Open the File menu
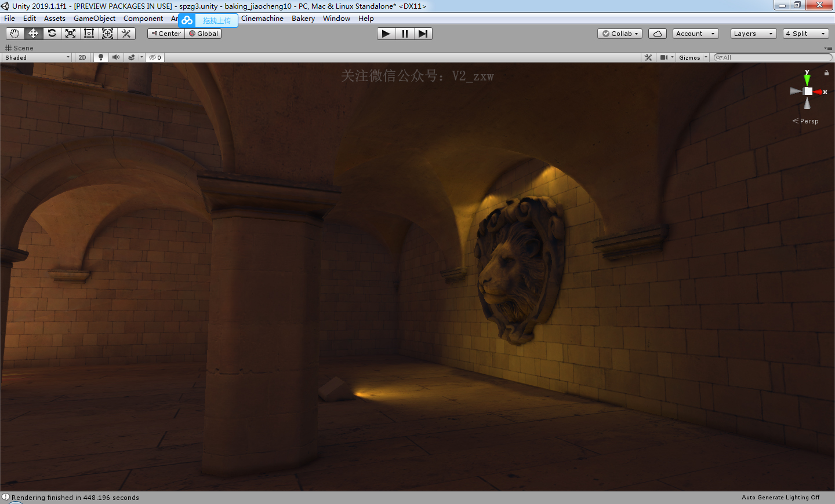 (10, 19)
